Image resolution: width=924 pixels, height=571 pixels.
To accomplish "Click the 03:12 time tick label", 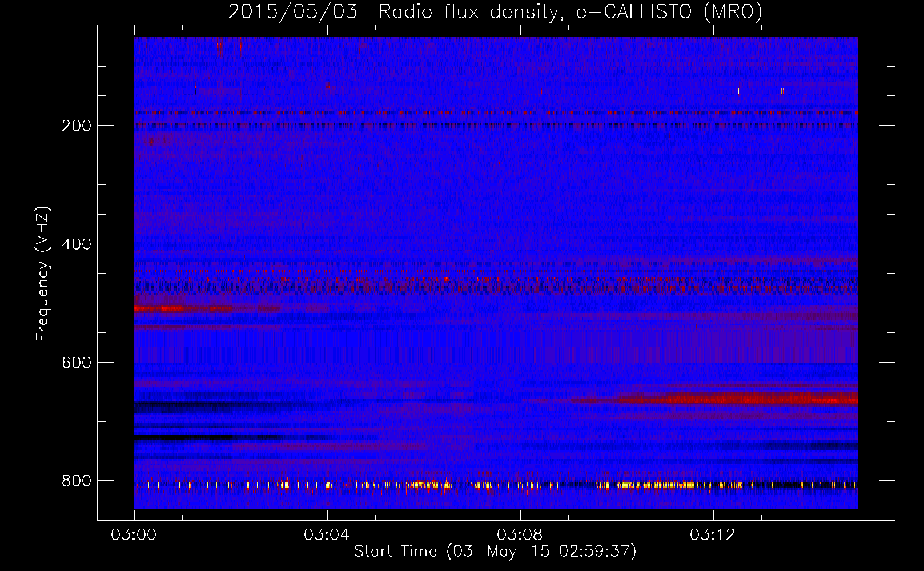I will (x=713, y=534).
